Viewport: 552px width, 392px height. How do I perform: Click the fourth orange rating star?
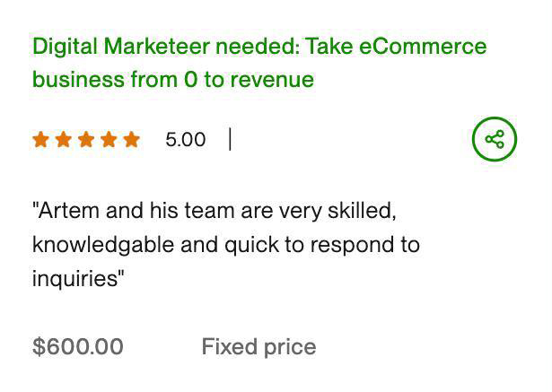[x=109, y=139]
